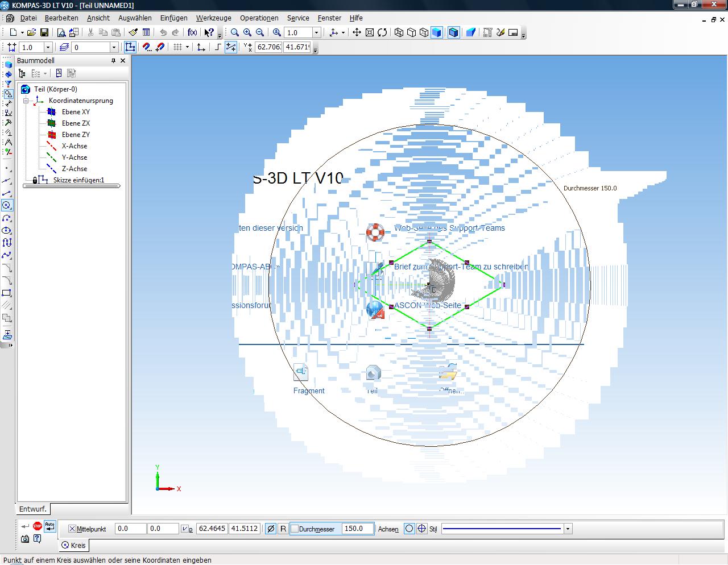Select the pan/move view tool
Viewport: 728px width, 565px height.
click(x=357, y=32)
